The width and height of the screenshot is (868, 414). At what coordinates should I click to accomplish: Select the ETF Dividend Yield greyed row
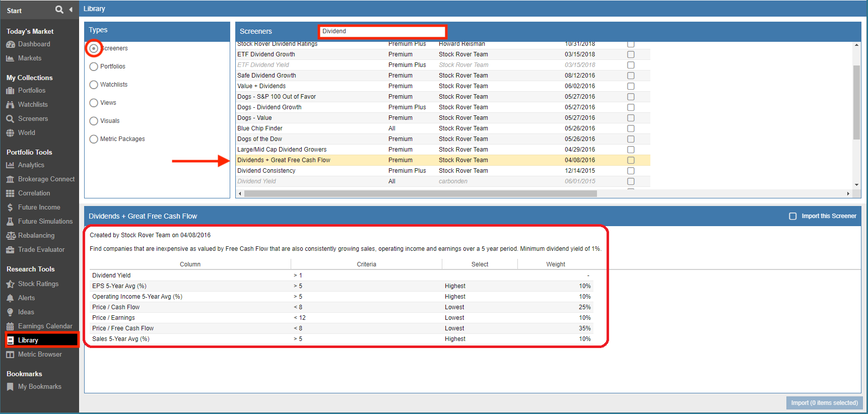[x=443, y=65]
